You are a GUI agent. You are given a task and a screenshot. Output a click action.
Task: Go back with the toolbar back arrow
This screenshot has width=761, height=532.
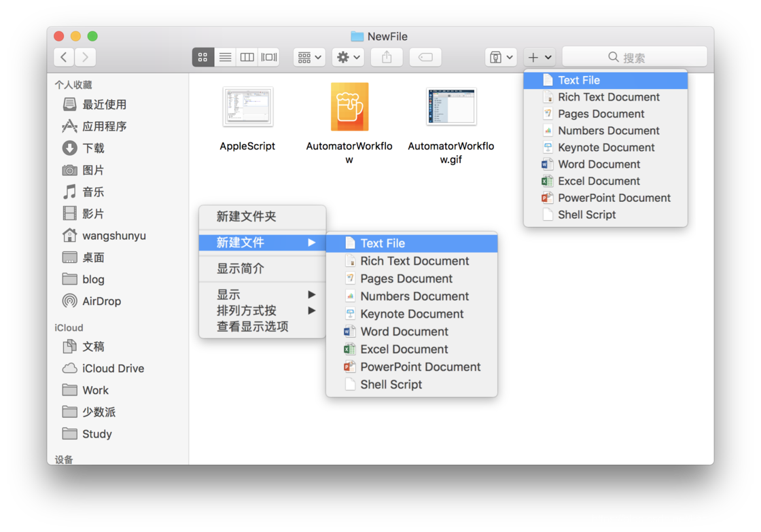pos(64,57)
